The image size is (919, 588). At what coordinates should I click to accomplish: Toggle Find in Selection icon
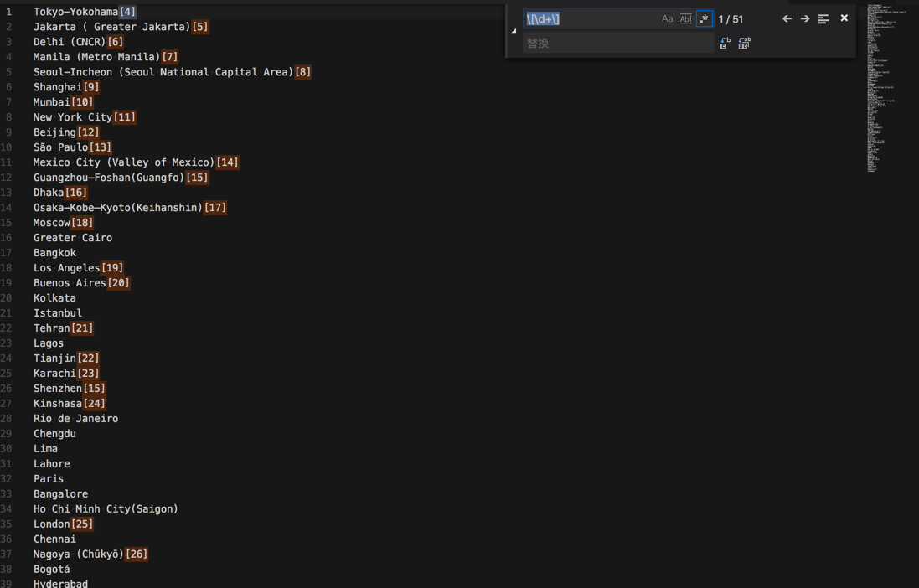click(x=823, y=18)
